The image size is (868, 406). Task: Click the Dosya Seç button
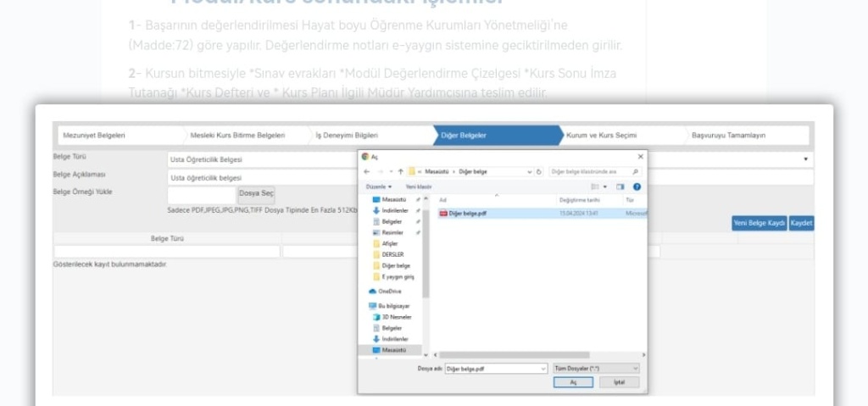point(256,193)
